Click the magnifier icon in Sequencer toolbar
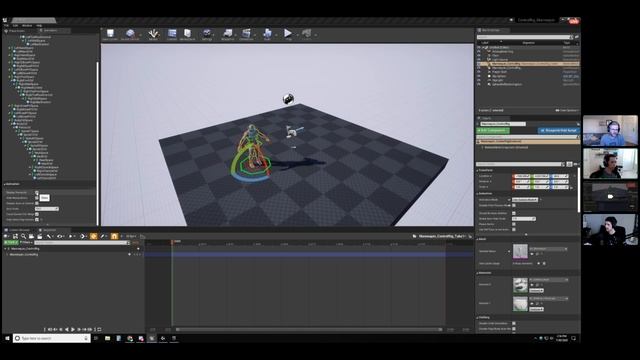The image size is (640, 360). [23, 236]
